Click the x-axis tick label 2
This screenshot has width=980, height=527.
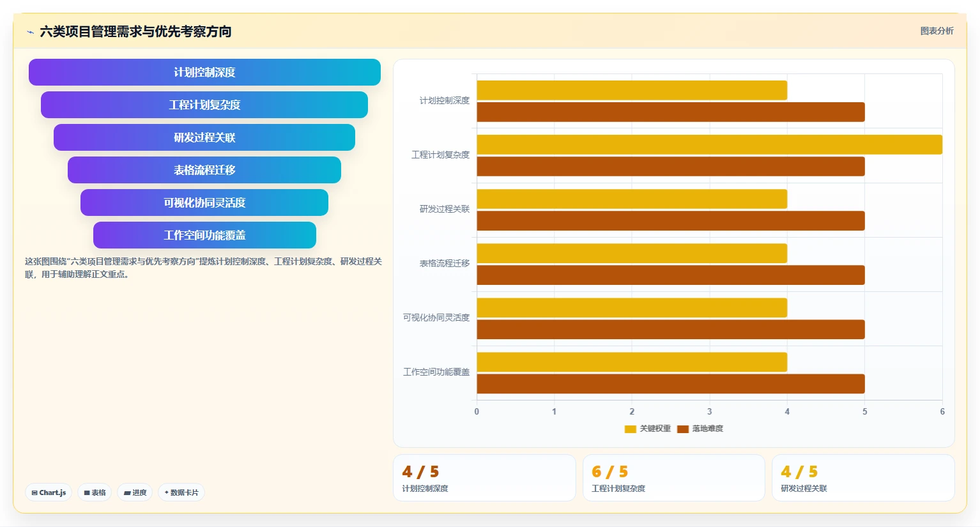click(632, 411)
